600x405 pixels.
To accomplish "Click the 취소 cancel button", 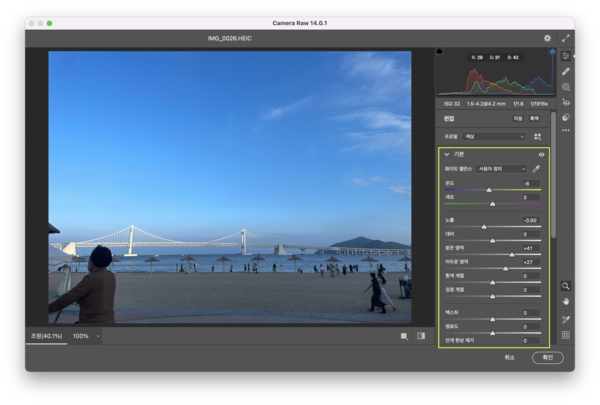I will pyautogui.click(x=509, y=358).
